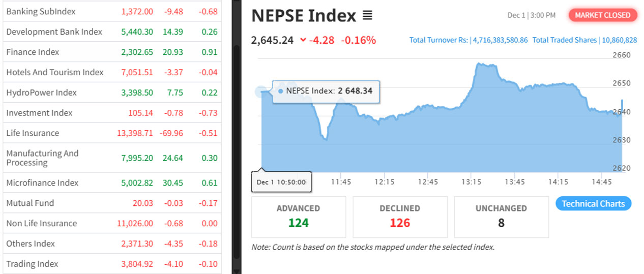644x274 pixels.
Task: Click the sub-index list vertical scrollbar
Action: point(236,153)
